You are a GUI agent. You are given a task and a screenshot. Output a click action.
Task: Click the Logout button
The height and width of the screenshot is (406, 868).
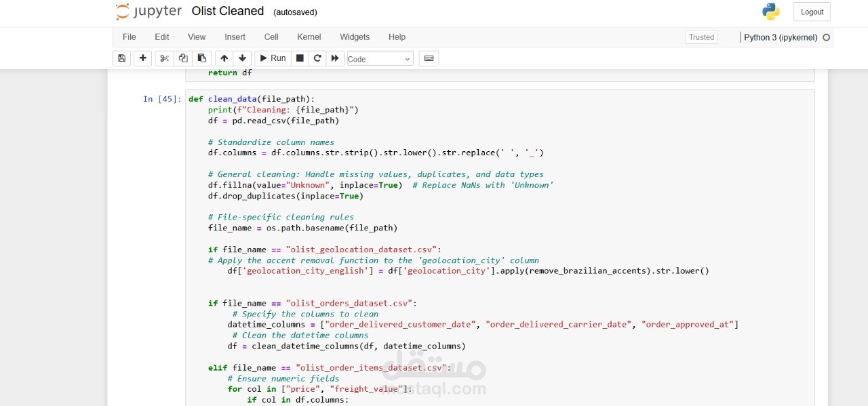click(812, 12)
